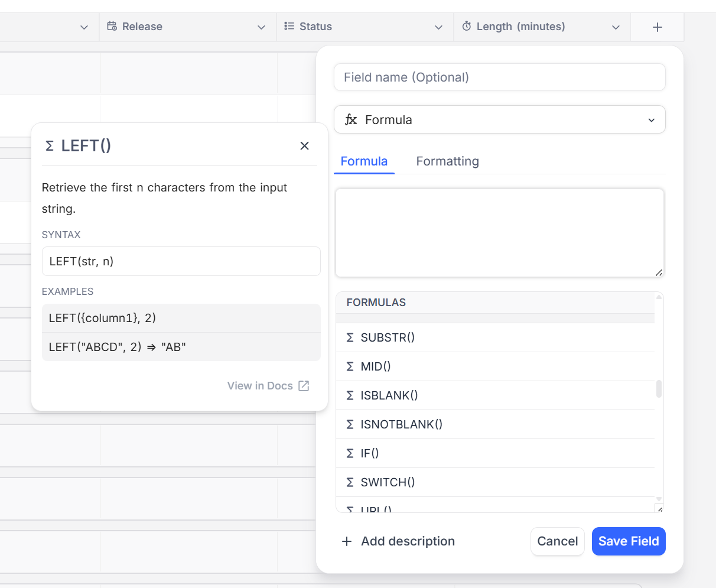716x588 pixels.
Task: Click the Cancel button
Action: coord(557,541)
